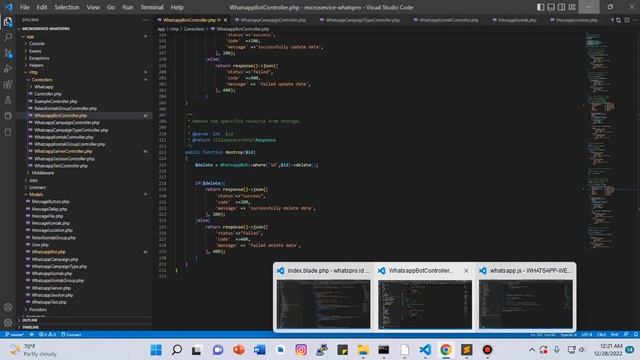Image resolution: width=640 pixels, height=360 pixels.
Task: Open ExampleController.php in explorer
Action: [55, 101]
